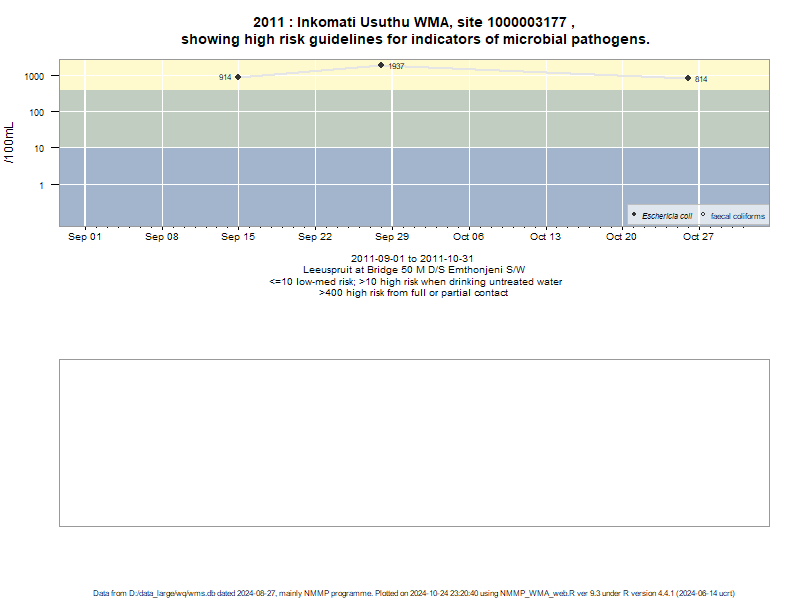Click the '100' y-axis tick label
The height and width of the screenshot is (600, 800).
[x=37, y=112]
